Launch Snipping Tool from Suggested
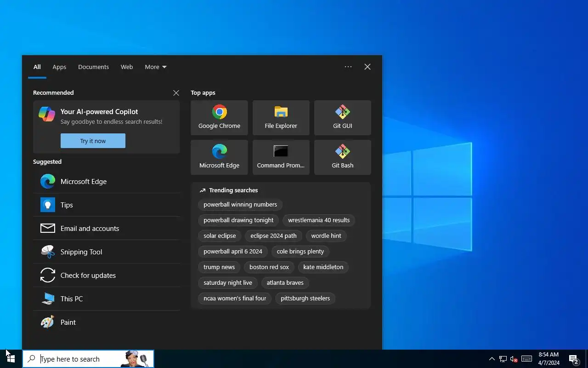Screen dimensions: 588x368 click(x=106, y=252)
